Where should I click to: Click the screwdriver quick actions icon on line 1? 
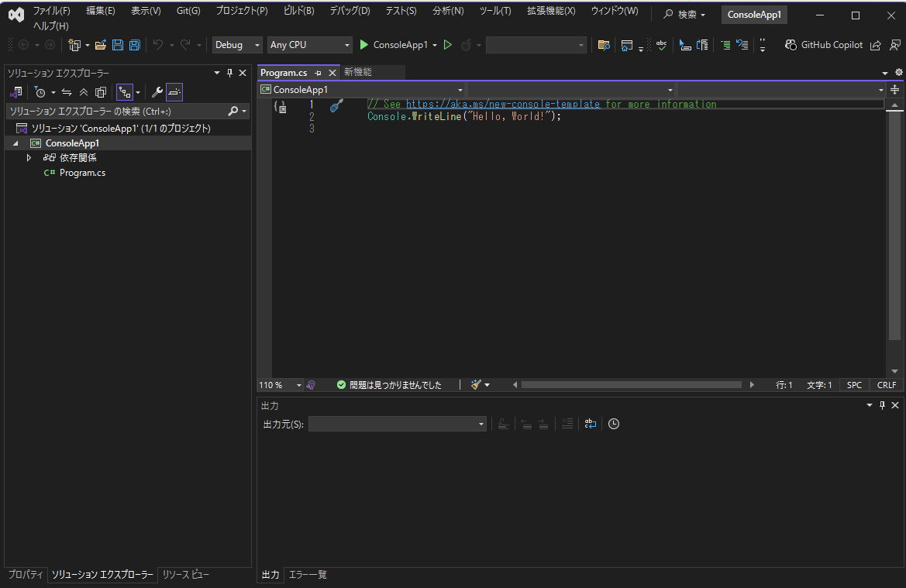[336, 106]
